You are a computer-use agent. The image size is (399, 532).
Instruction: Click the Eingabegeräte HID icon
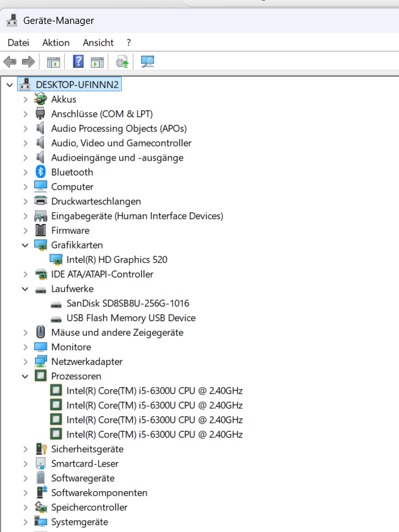click(40, 216)
